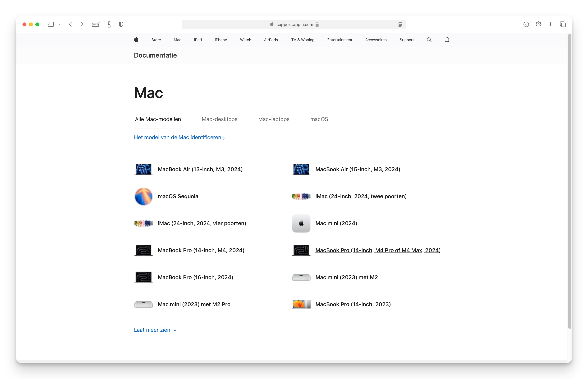This screenshot has height=379, width=588.
Task: Open MacBook Air (13-inch, M3, 2024)
Action: [200, 169]
